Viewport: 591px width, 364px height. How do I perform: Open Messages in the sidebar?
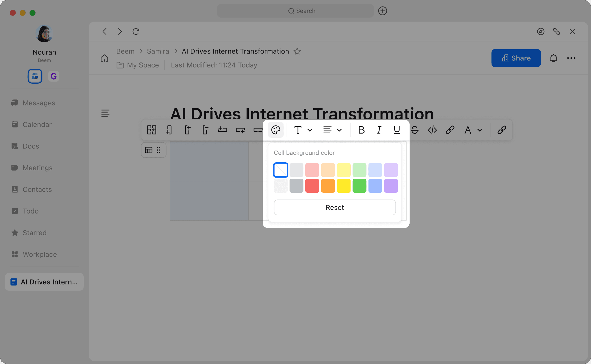click(x=39, y=103)
